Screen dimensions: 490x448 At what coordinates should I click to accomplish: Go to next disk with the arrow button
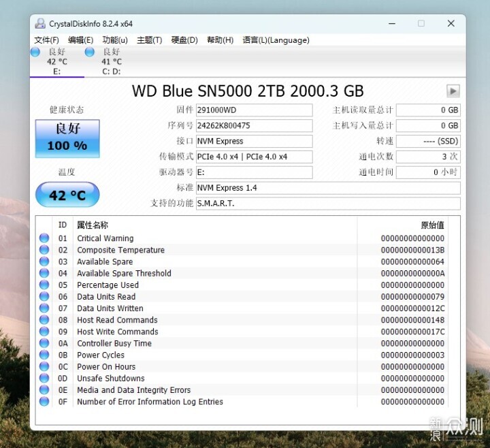[453, 91]
